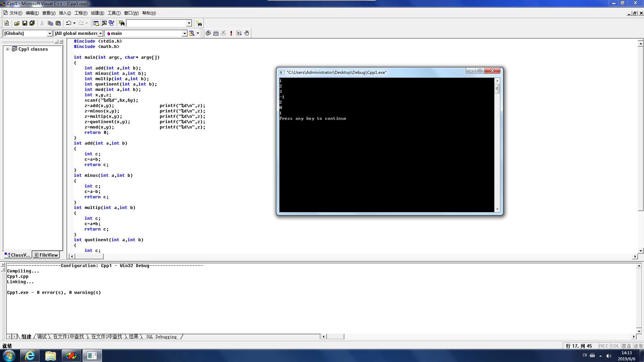Open Internet Explorer from the taskbar

pyautogui.click(x=30, y=356)
